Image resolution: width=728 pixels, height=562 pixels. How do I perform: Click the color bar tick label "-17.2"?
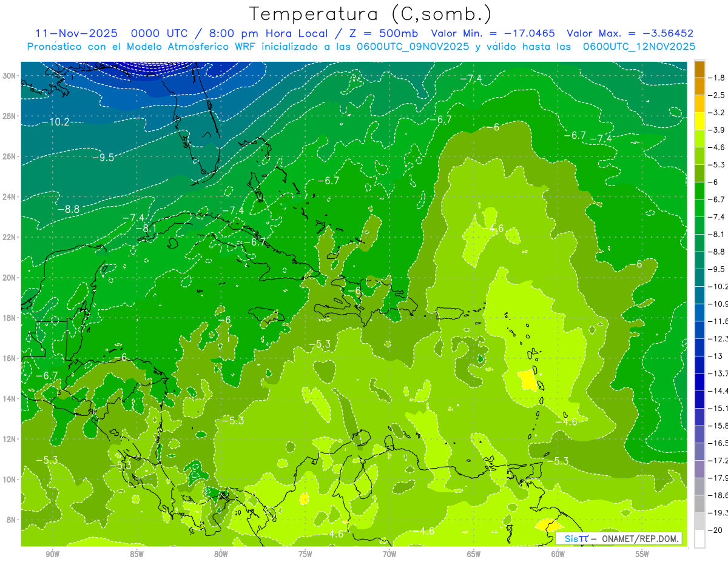[718, 460]
